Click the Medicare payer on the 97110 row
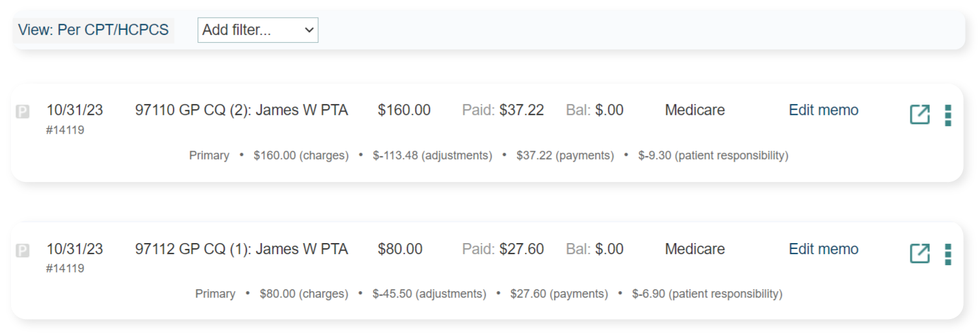Image resolution: width=980 pixels, height=334 pixels. point(695,110)
